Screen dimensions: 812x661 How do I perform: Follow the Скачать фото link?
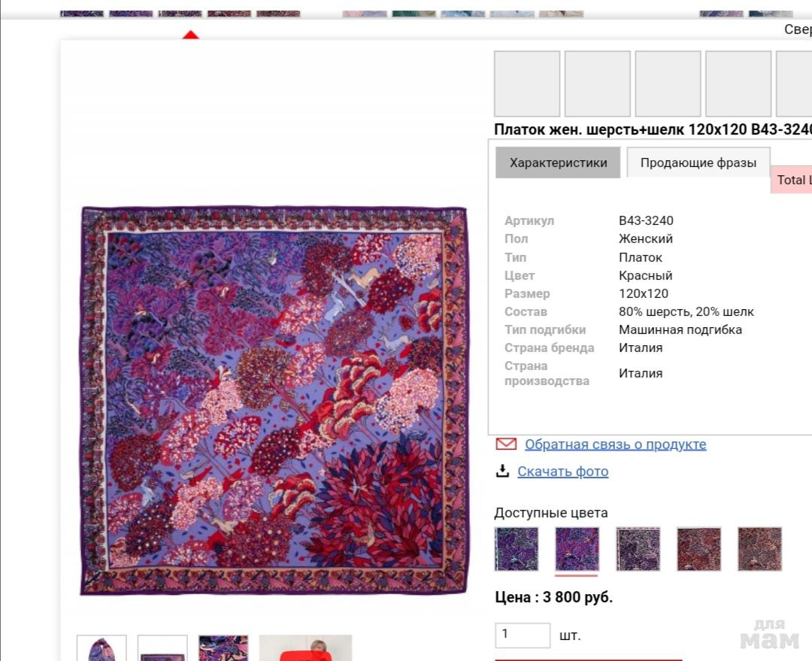tap(562, 471)
